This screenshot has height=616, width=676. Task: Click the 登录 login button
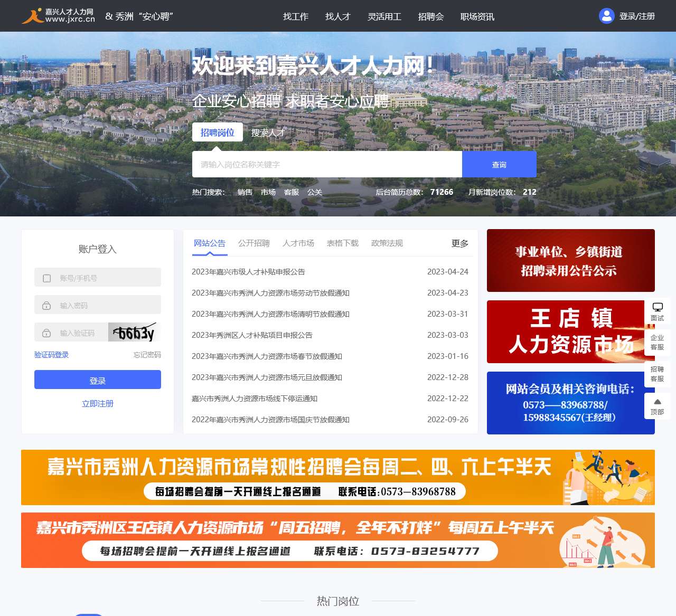point(97,379)
